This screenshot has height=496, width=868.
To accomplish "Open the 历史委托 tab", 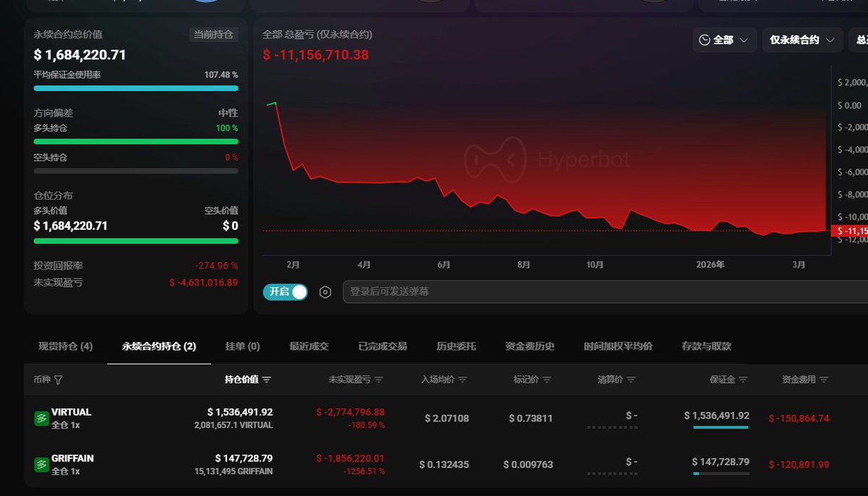I will pos(456,346).
